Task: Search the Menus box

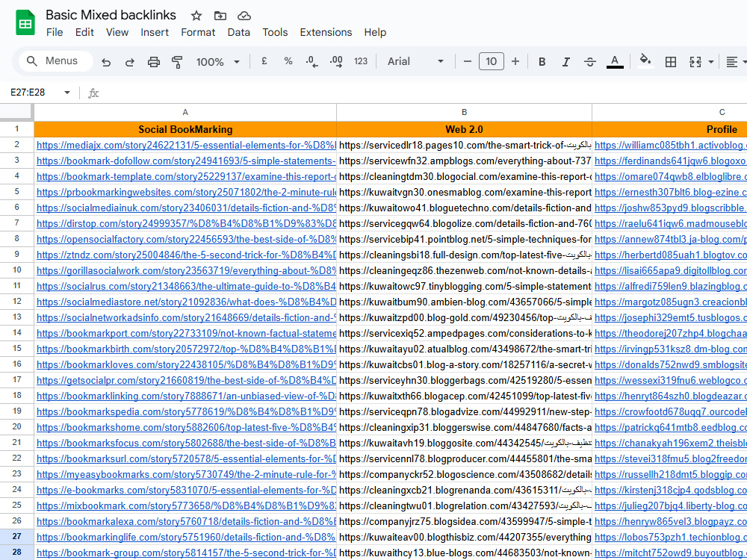Action: (56, 61)
